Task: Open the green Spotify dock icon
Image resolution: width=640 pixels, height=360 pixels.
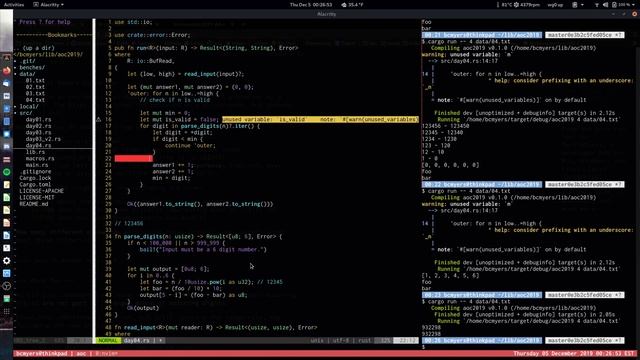Action: (x=7, y=172)
